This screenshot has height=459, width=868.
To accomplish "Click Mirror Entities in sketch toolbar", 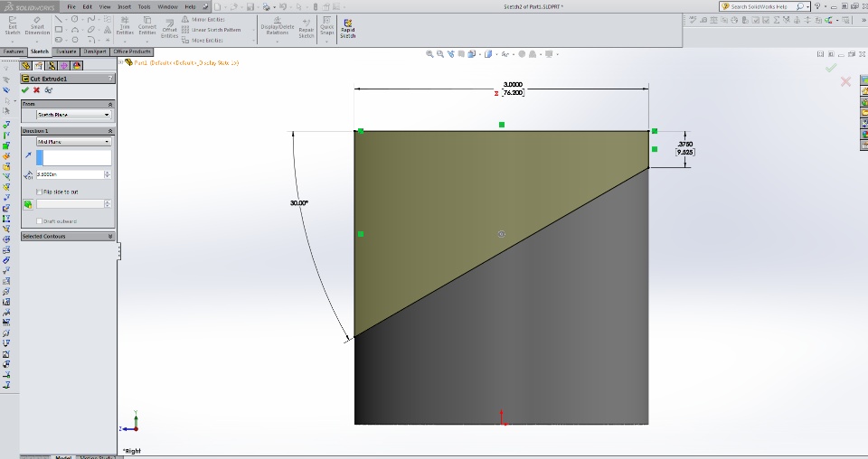I will 203,19.
